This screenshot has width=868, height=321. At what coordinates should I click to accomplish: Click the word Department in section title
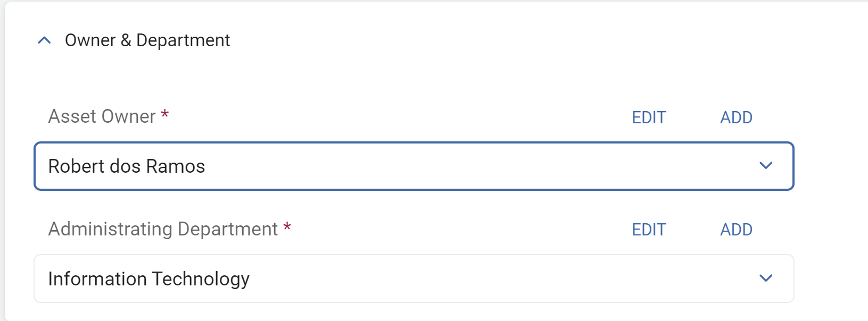[183, 40]
